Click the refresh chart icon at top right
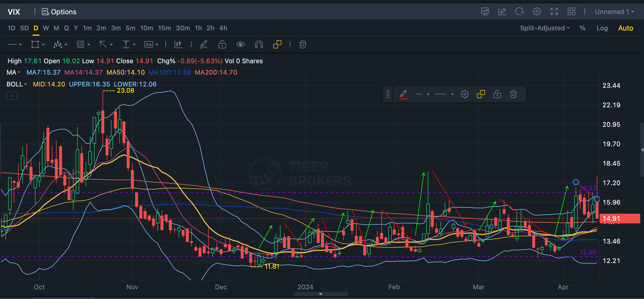The width and height of the screenshot is (644, 299). pos(519,12)
